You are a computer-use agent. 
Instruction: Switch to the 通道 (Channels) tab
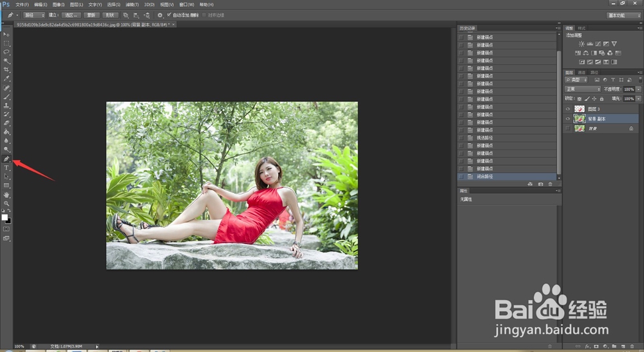coord(582,72)
